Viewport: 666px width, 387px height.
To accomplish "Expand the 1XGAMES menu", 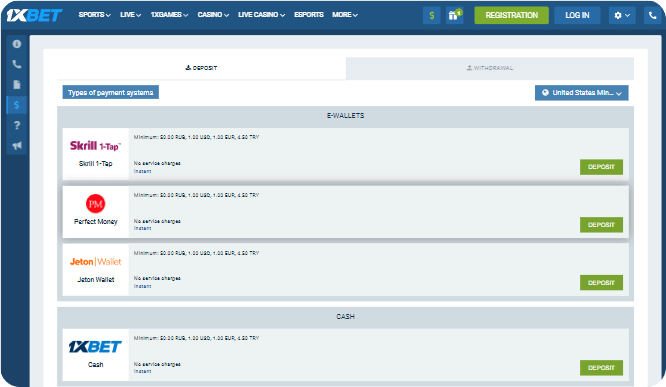I will 169,15.
